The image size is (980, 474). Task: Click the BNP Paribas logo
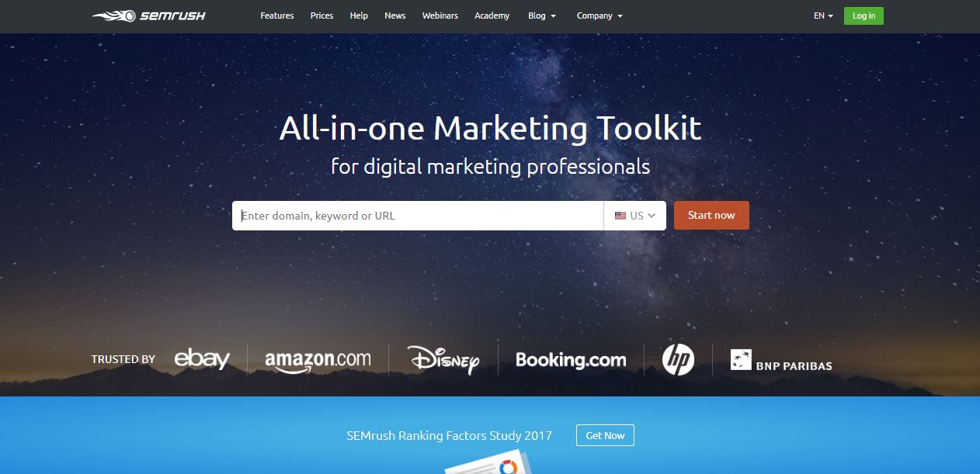pos(781,360)
